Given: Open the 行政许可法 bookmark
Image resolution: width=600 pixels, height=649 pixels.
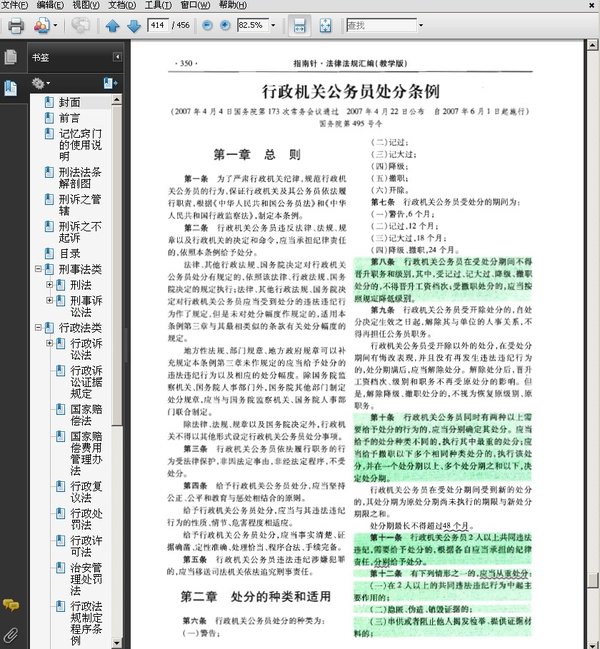Looking at the screenshot, I should pos(86,546).
